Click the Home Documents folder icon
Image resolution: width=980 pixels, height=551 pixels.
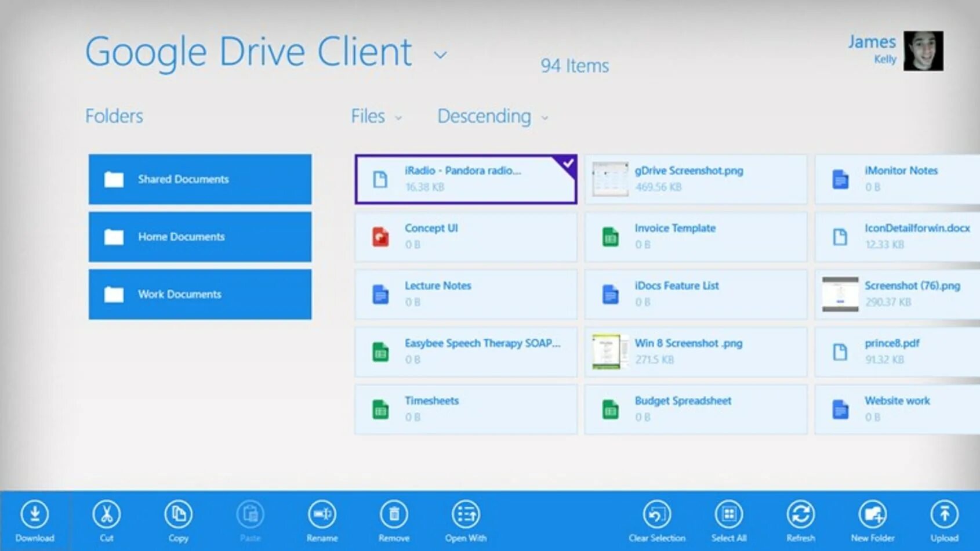[x=114, y=237]
